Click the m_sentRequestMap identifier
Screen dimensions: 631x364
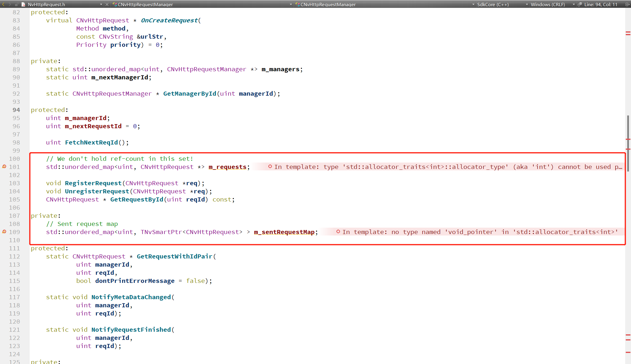284,232
